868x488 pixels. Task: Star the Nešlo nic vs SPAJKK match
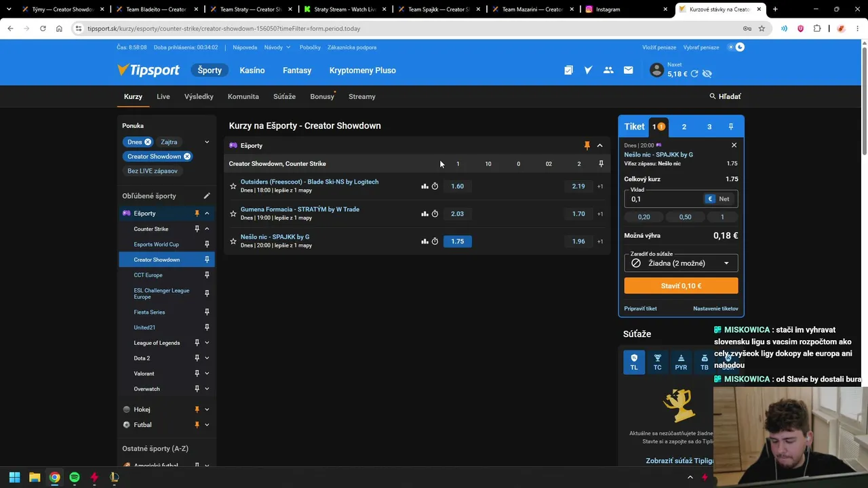[233, 241]
